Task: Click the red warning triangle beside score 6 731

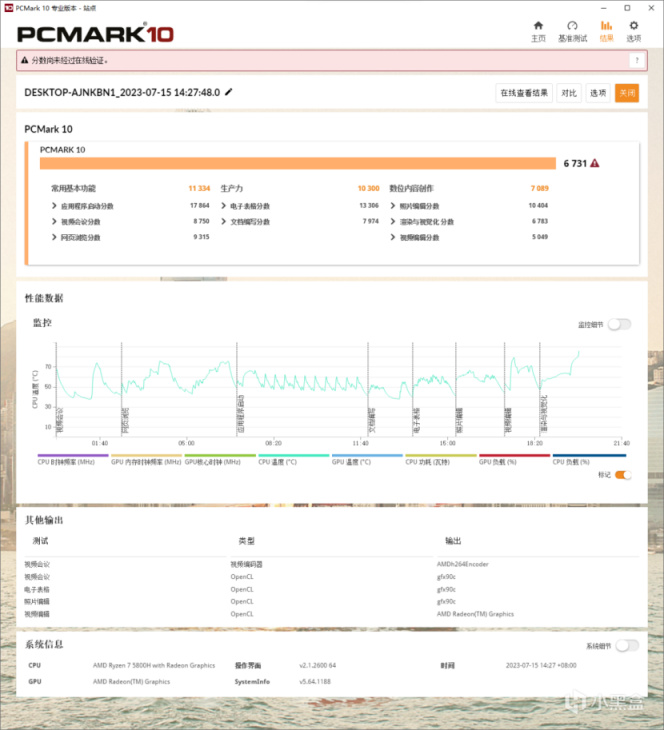Action: [x=595, y=163]
